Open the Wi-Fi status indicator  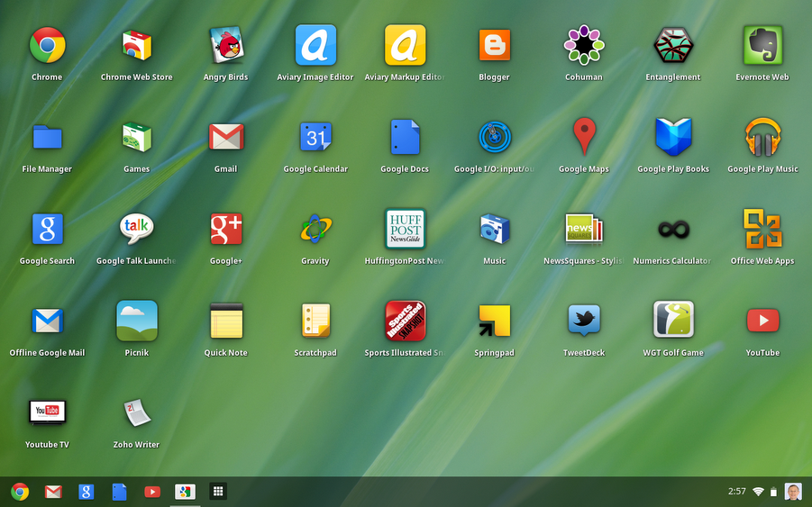[759, 492]
